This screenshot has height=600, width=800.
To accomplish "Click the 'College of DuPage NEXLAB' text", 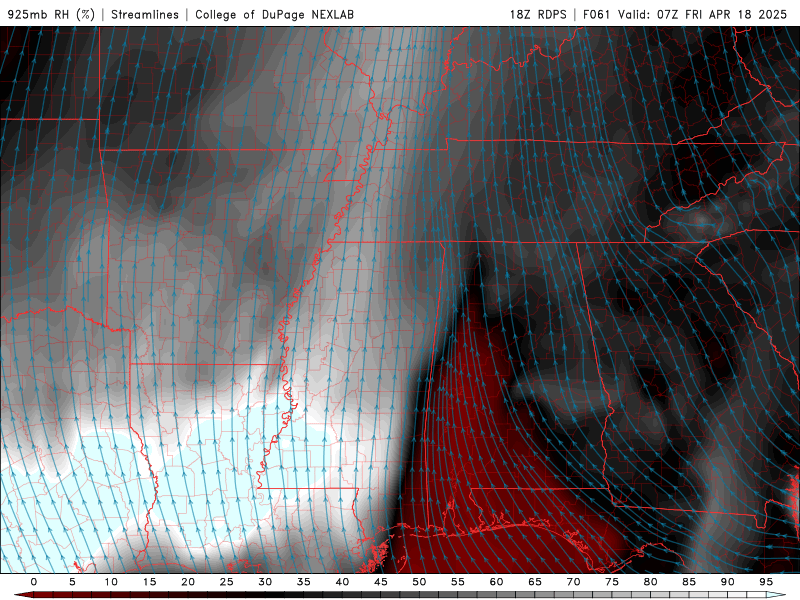I will pos(274,14).
